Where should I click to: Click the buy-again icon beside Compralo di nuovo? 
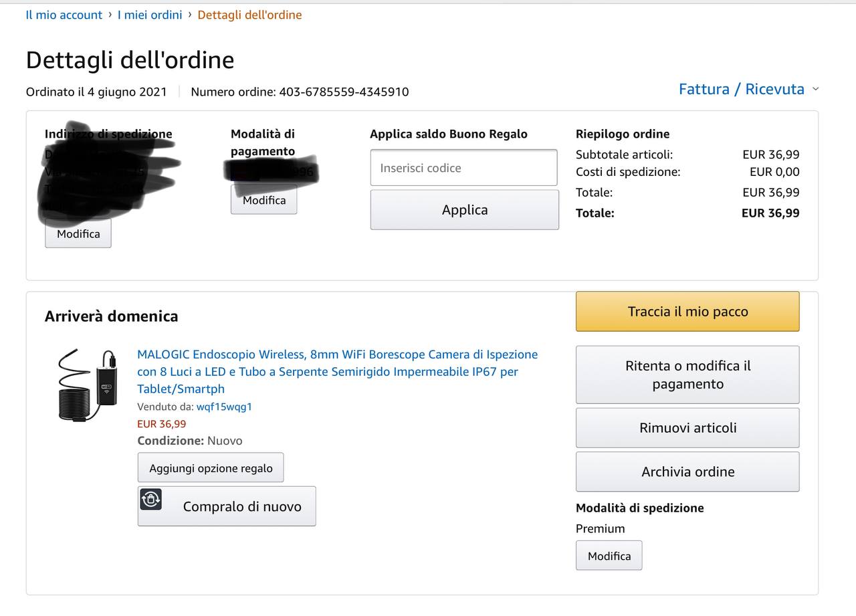[151, 500]
